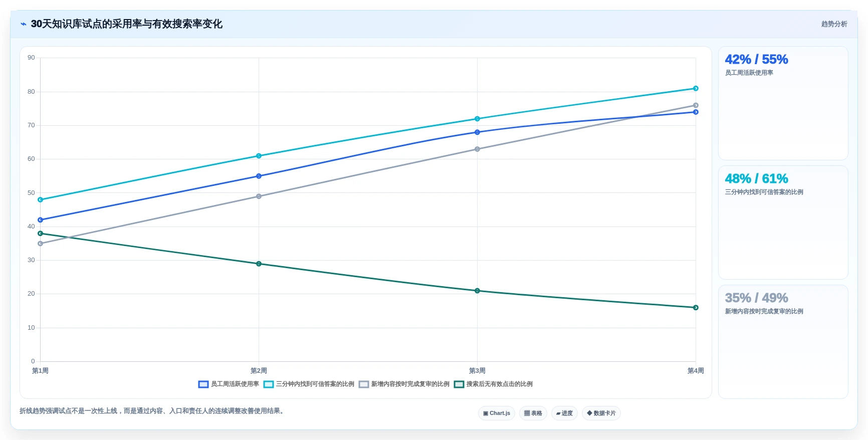Click the 第1周 axis label
The height and width of the screenshot is (440, 868).
40,371
